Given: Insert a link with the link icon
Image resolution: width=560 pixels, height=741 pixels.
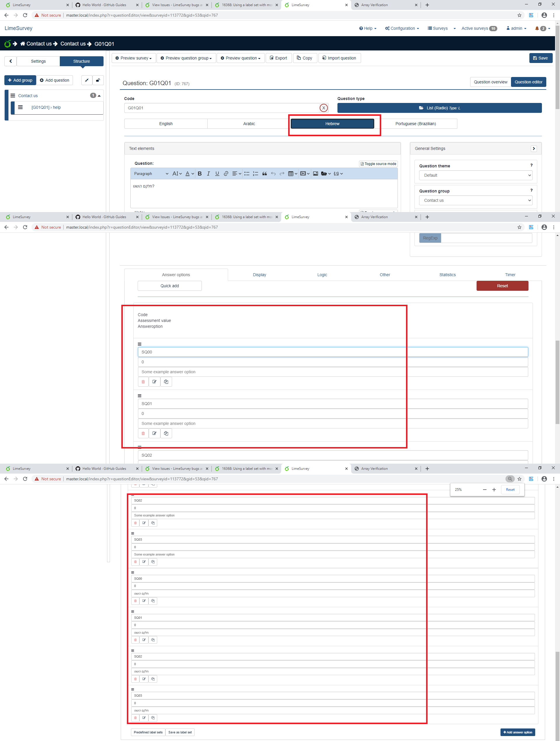Looking at the screenshot, I should (226, 174).
